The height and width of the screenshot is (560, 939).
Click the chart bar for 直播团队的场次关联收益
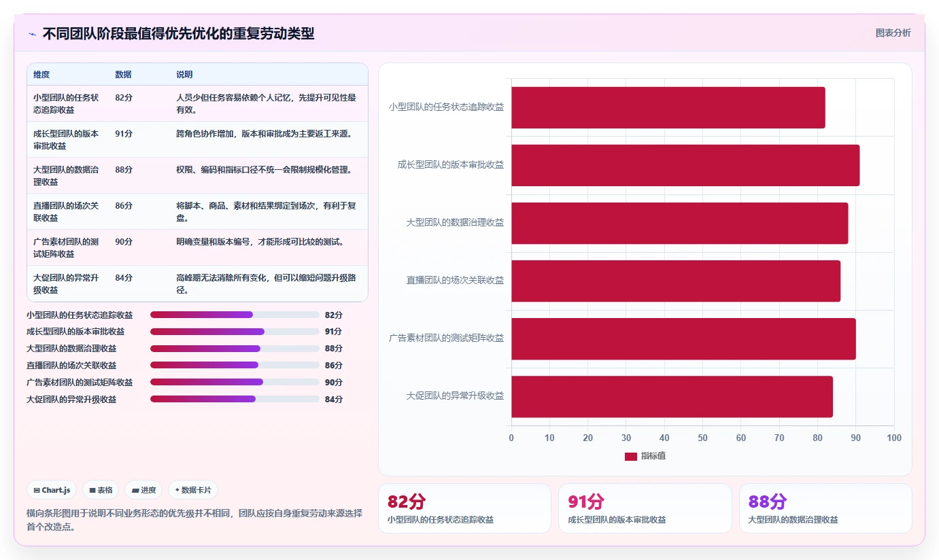pyautogui.click(x=676, y=281)
